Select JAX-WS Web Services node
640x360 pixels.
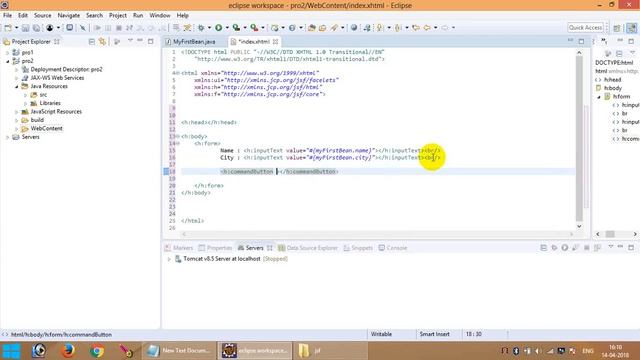57,78
